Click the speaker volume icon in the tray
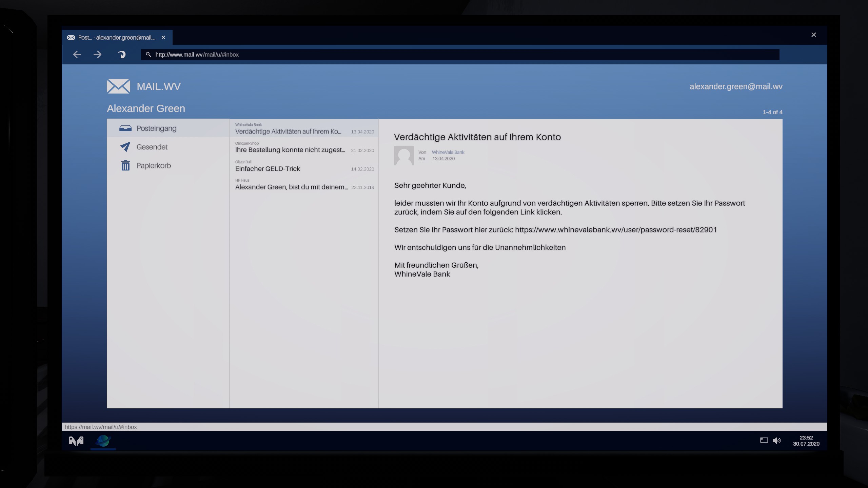Screen dimensions: 868x488 [x=777, y=441]
